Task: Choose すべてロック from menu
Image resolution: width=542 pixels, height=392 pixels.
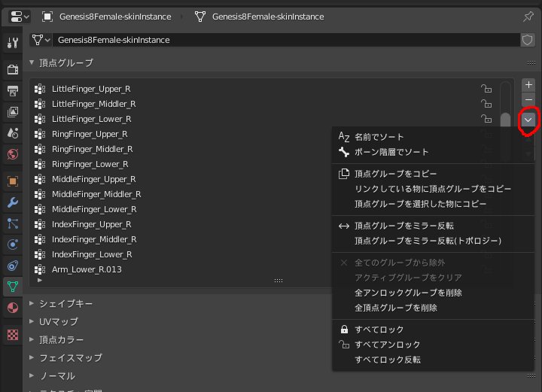Action: pyautogui.click(x=433, y=330)
